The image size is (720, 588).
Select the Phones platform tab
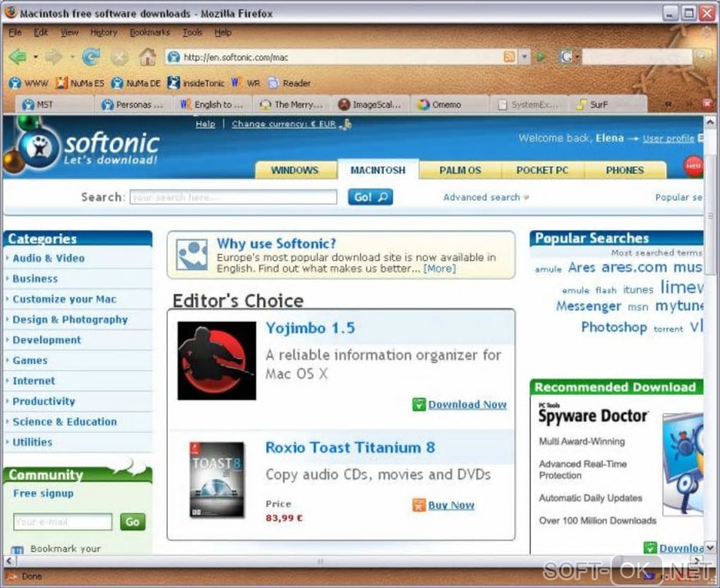(x=625, y=170)
